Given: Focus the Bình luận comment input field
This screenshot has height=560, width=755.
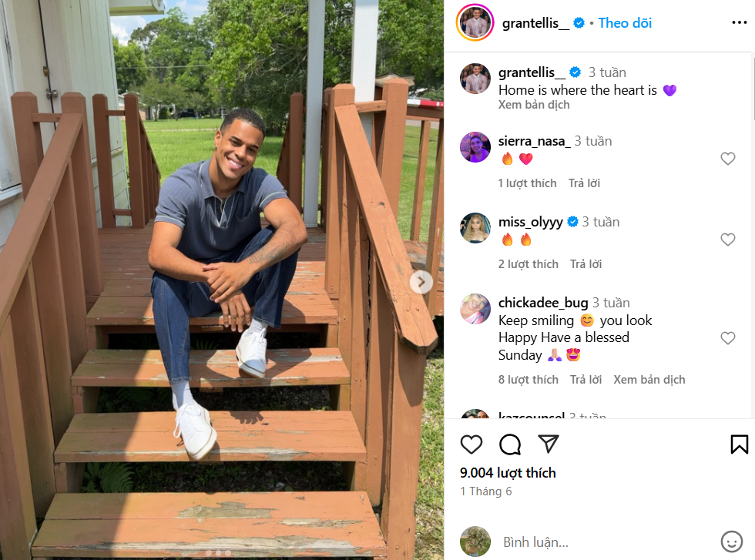Looking at the screenshot, I should point(607,542).
